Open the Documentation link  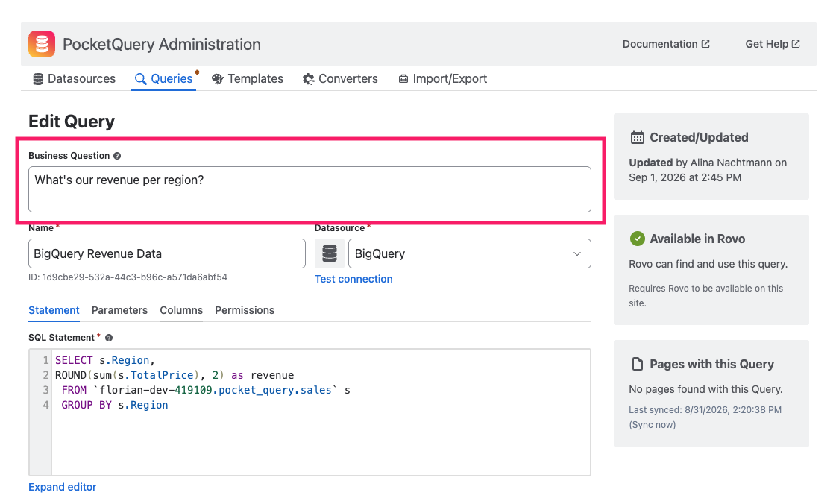point(666,44)
